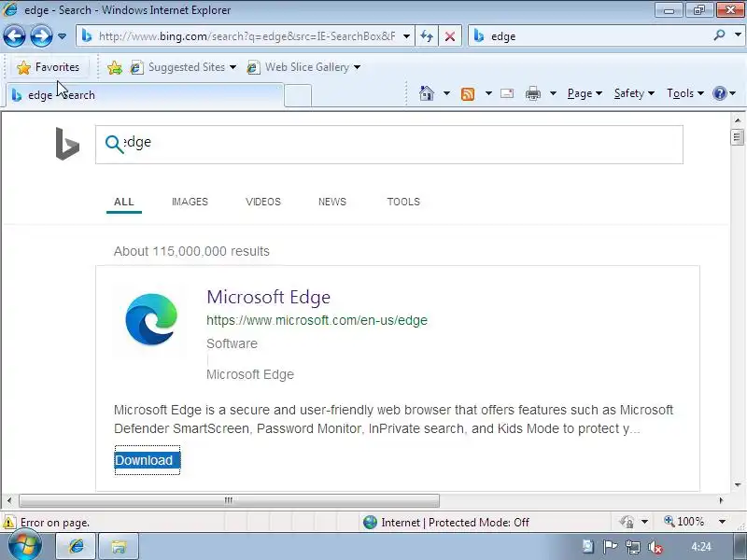The width and height of the screenshot is (747, 560).
Task: Select the ALL results tab
Action: click(x=124, y=202)
